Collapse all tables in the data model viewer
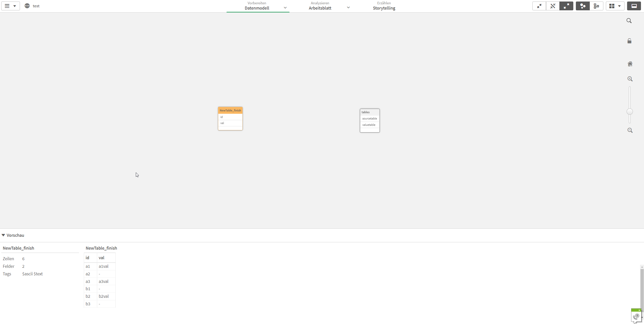 [x=539, y=6]
